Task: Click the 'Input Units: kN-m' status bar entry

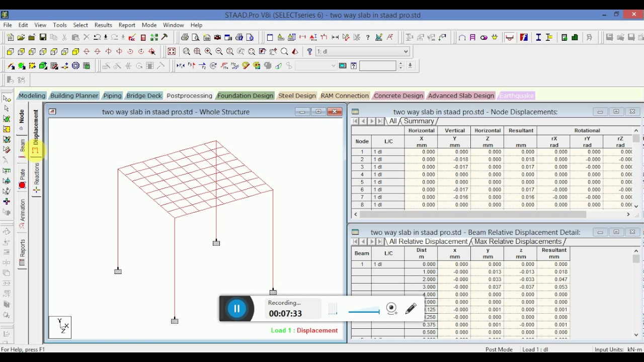Action: click(618, 349)
